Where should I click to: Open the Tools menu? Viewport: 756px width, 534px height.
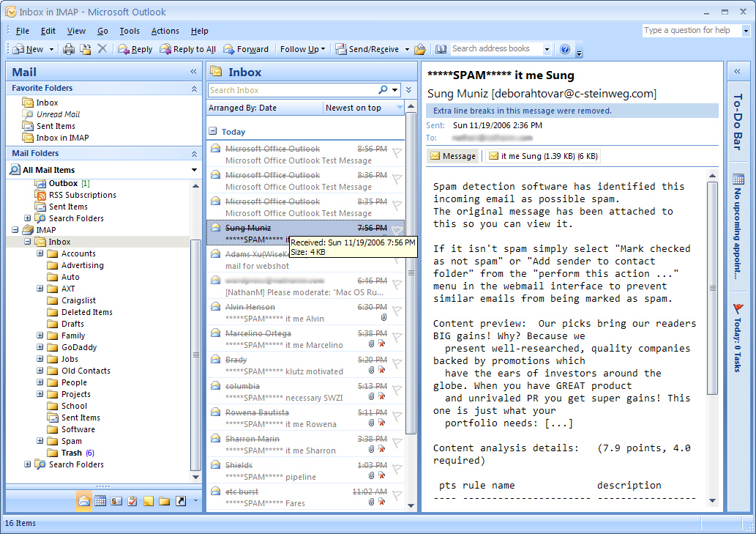pos(130,31)
